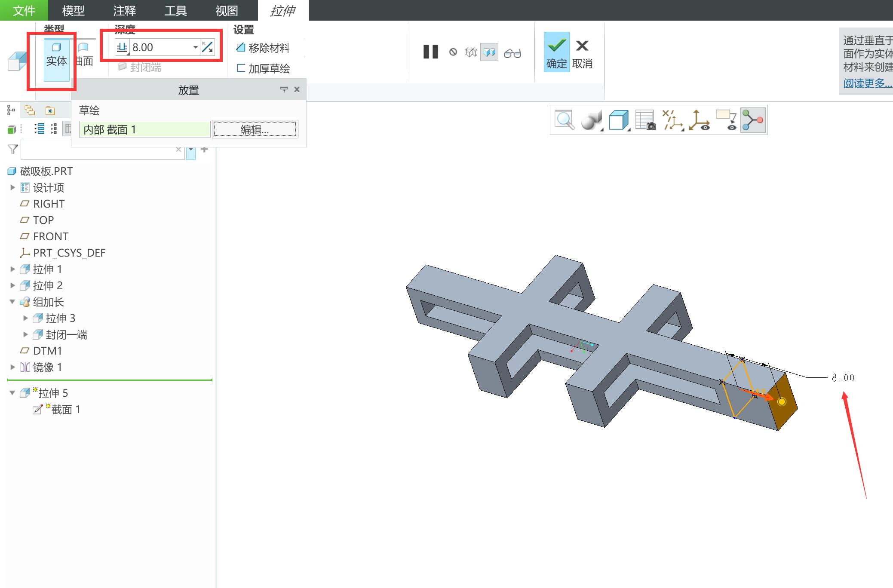The width and height of the screenshot is (893, 588).
Task: Expand the 拉伸 1 feature
Action: (x=12, y=269)
